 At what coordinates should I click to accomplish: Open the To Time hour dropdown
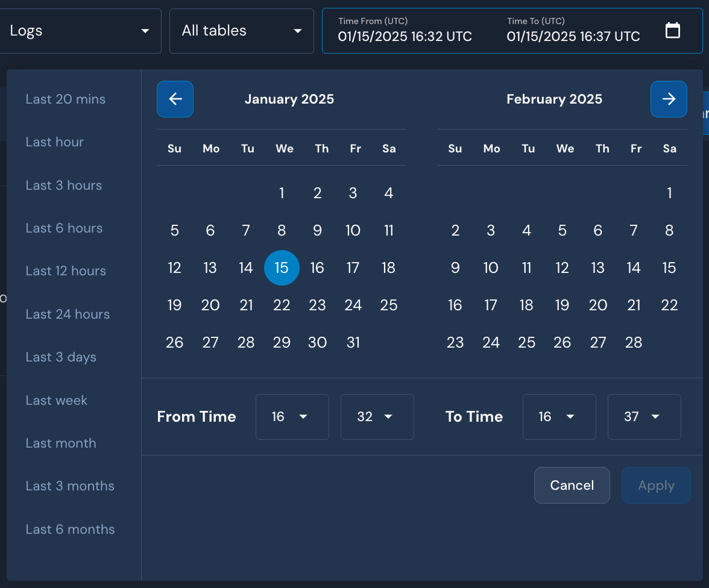[x=559, y=416]
